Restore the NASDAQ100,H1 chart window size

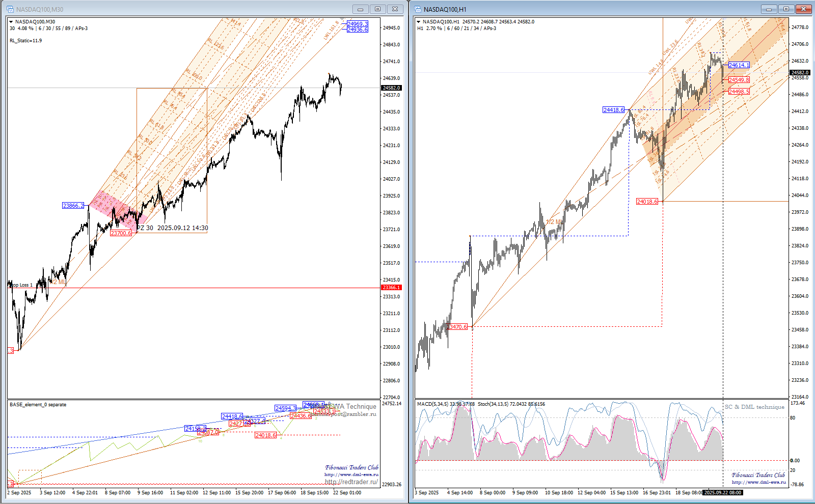(786, 9)
